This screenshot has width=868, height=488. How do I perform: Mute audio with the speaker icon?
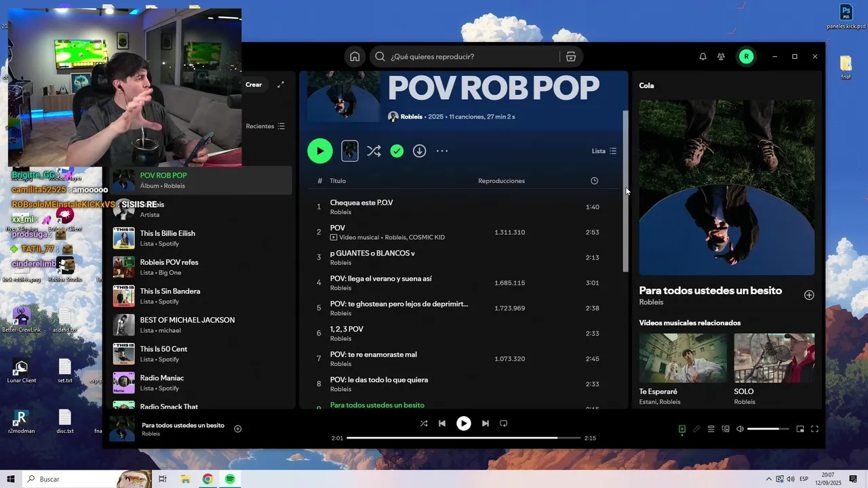tap(740, 429)
